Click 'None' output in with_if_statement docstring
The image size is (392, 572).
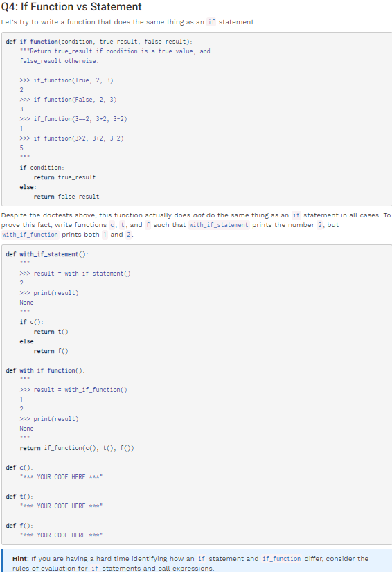(x=26, y=303)
